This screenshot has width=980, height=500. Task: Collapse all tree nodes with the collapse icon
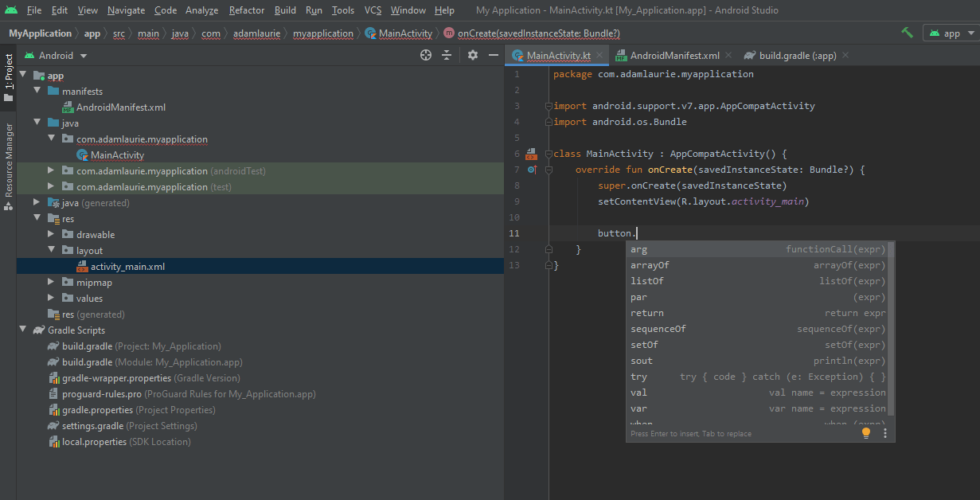(447, 55)
